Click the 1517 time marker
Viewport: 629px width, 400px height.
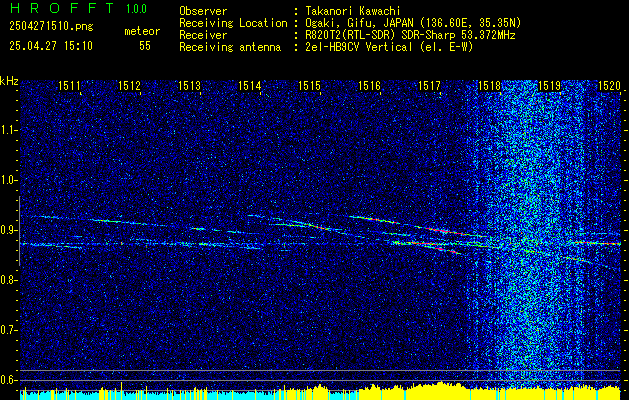(x=430, y=86)
